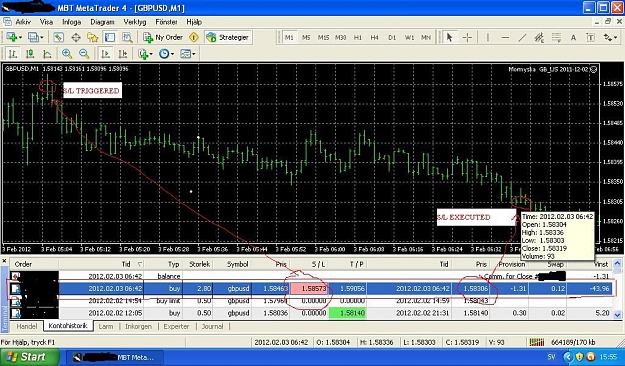Zoom out the chart
Screen dimensions: 625x366
[x=84, y=54]
